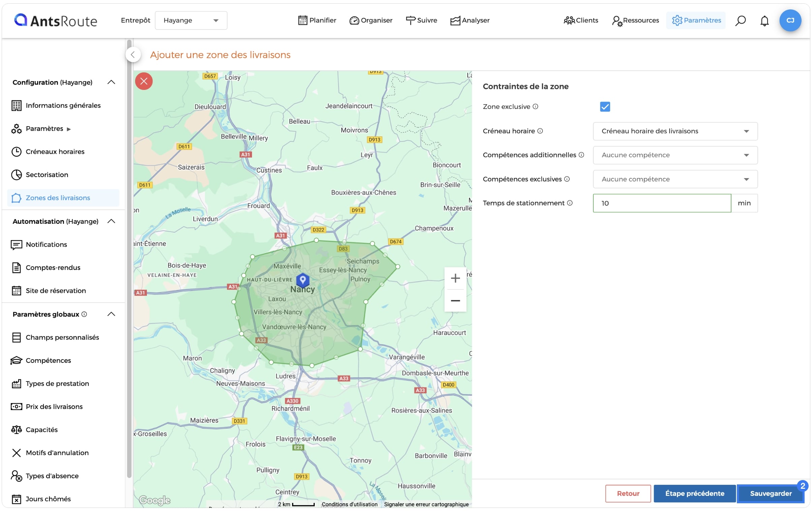Open the Créneau horaire des livraisons dropdown
The width and height of the screenshot is (812, 511).
click(x=676, y=131)
